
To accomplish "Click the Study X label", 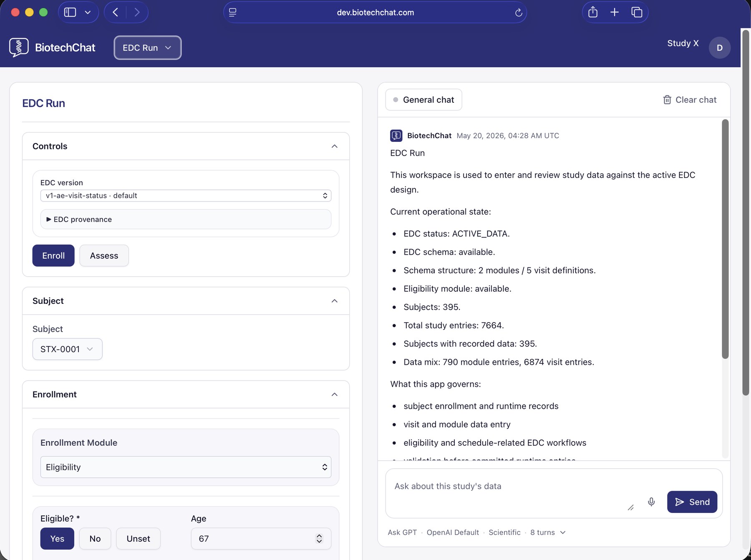I will point(683,43).
